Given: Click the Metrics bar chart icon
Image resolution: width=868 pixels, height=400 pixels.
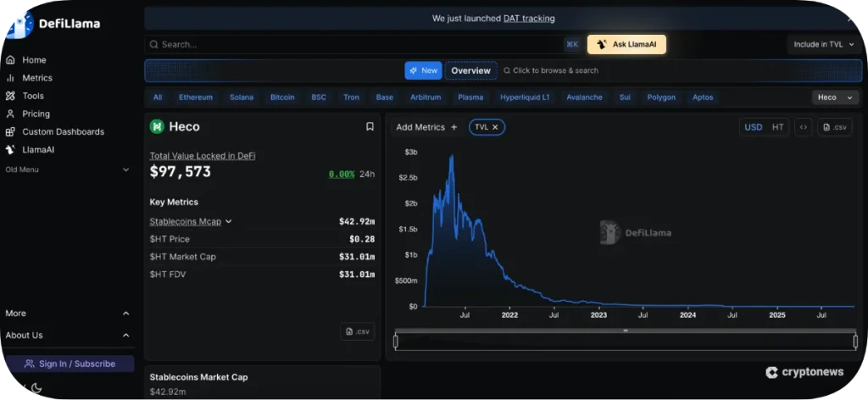Looking at the screenshot, I should [x=10, y=78].
